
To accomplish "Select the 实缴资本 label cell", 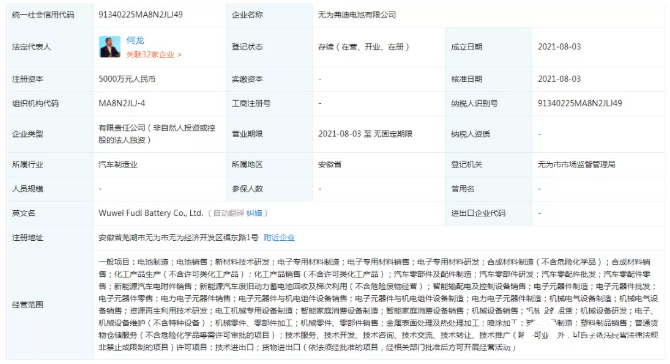I will coord(269,79).
